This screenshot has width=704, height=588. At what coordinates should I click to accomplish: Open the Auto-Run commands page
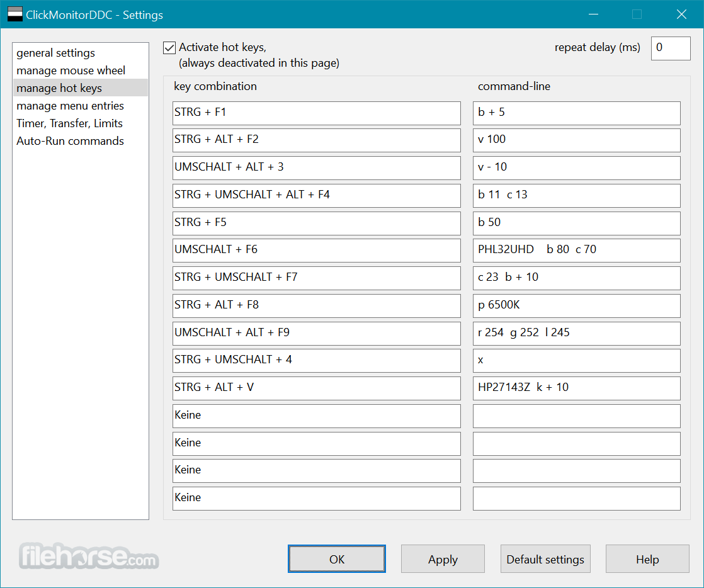click(x=81, y=140)
